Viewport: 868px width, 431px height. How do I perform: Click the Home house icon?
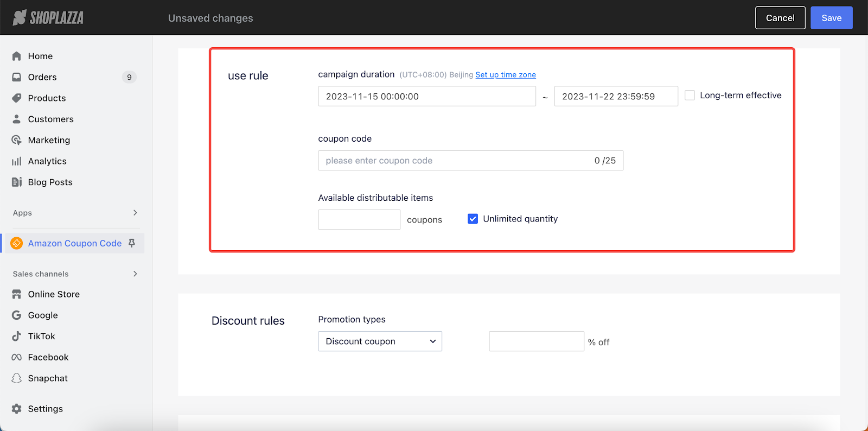[x=17, y=56]
